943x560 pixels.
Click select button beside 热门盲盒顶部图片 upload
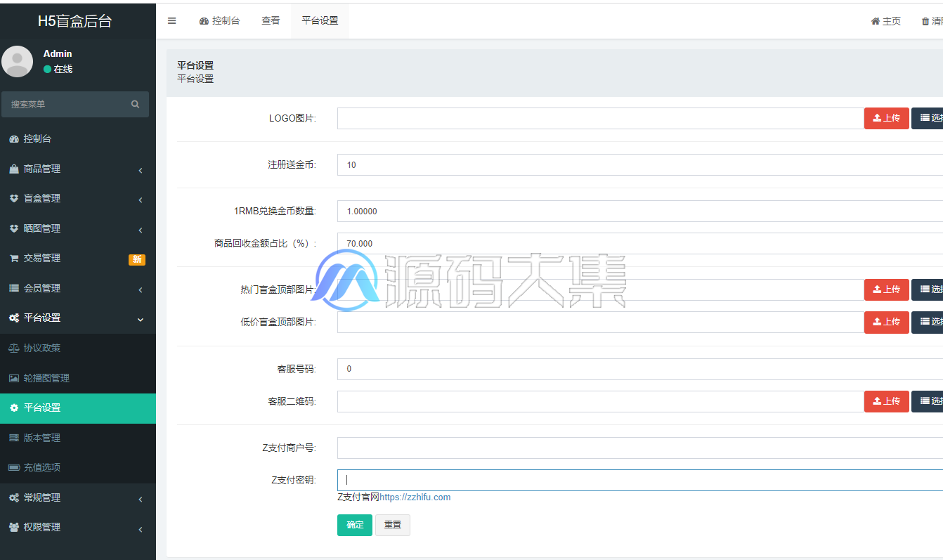click(928, 289)
